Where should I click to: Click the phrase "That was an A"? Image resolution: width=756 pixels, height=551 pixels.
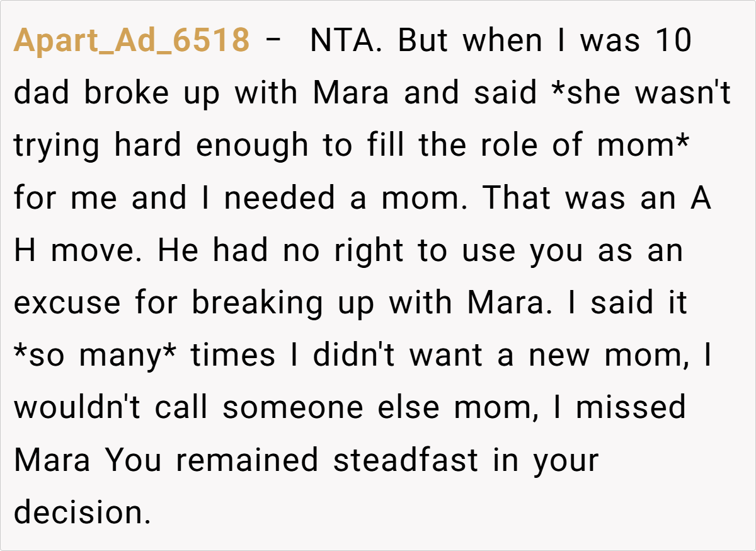[597, 198]
